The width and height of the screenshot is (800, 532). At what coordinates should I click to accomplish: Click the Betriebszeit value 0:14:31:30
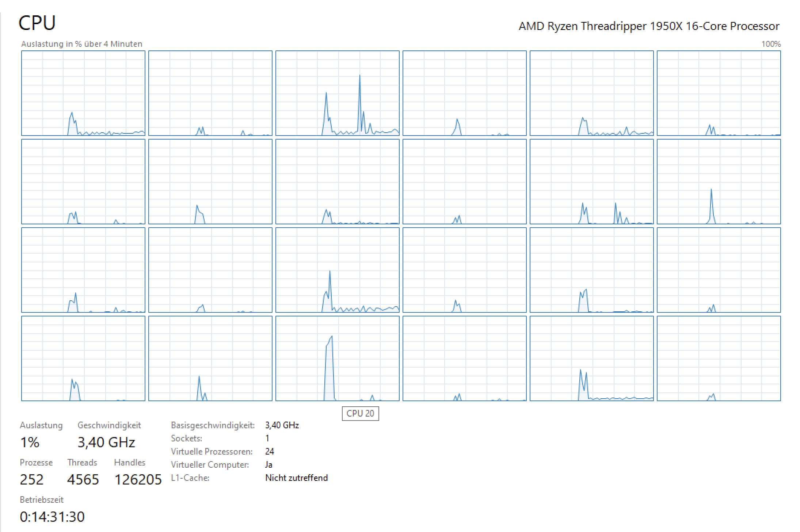[52, 517]
